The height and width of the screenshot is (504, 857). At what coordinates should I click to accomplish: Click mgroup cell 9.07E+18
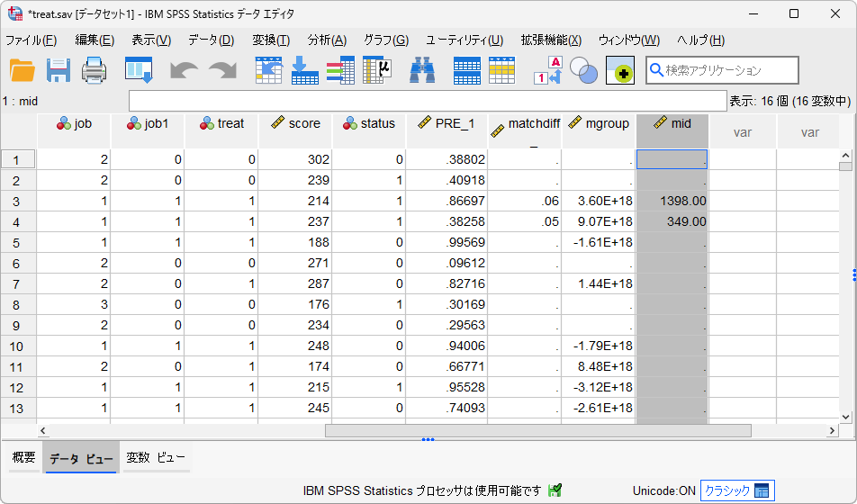(599, 222)
